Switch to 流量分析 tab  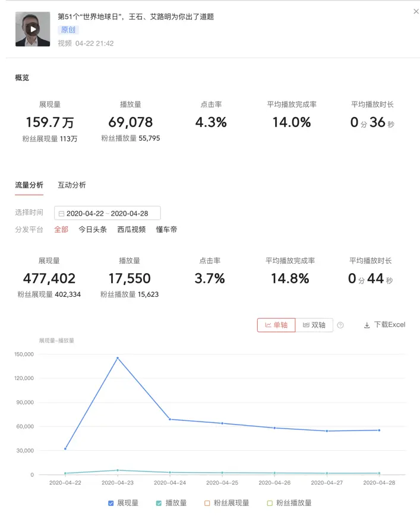point(29,185)
